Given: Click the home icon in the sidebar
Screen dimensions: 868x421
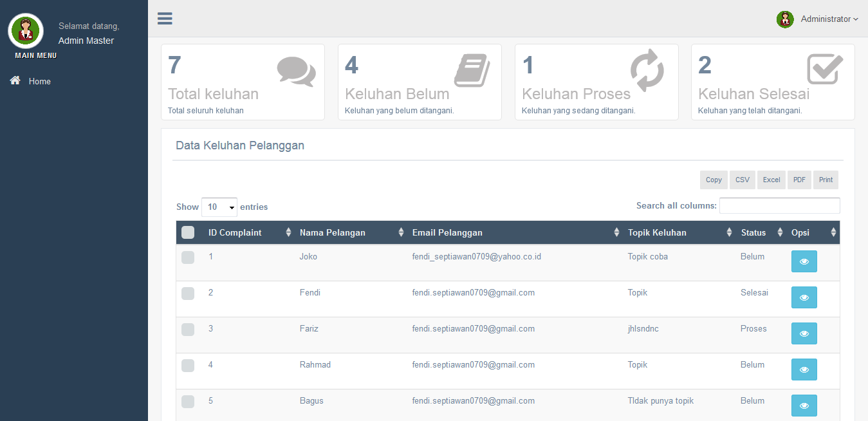Looking at the screenshot, I should [14, 80].
